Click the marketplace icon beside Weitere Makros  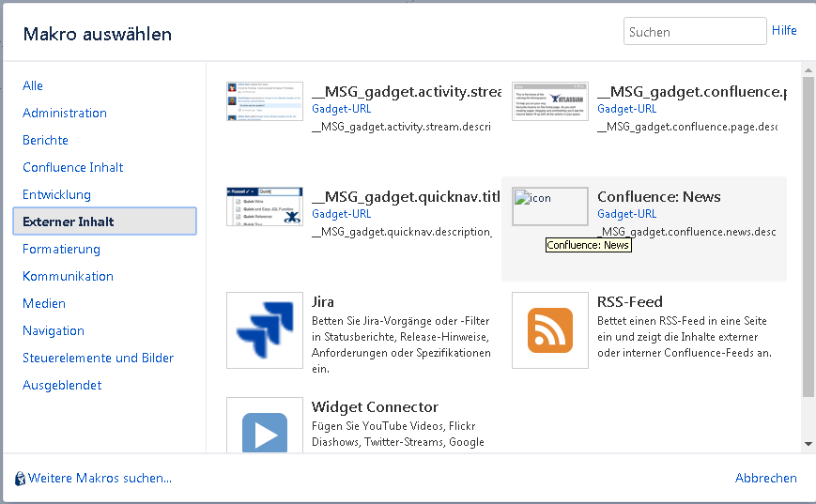(x=20, y=479)
